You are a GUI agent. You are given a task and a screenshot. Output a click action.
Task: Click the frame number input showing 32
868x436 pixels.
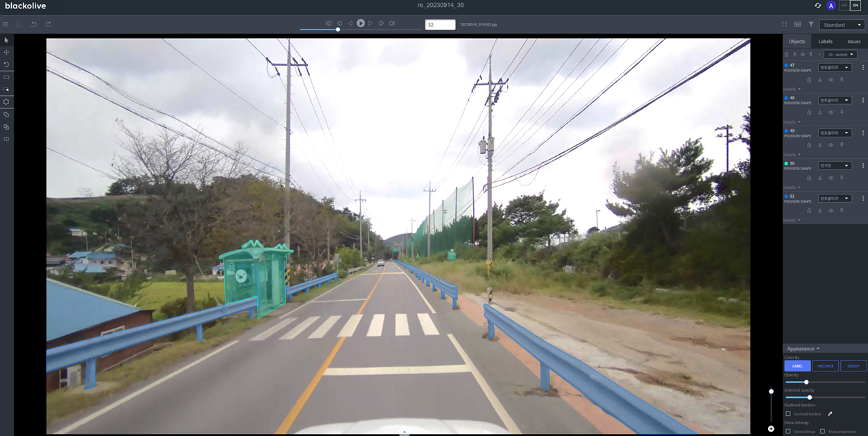pyautogui.click(x=440, y=23)
